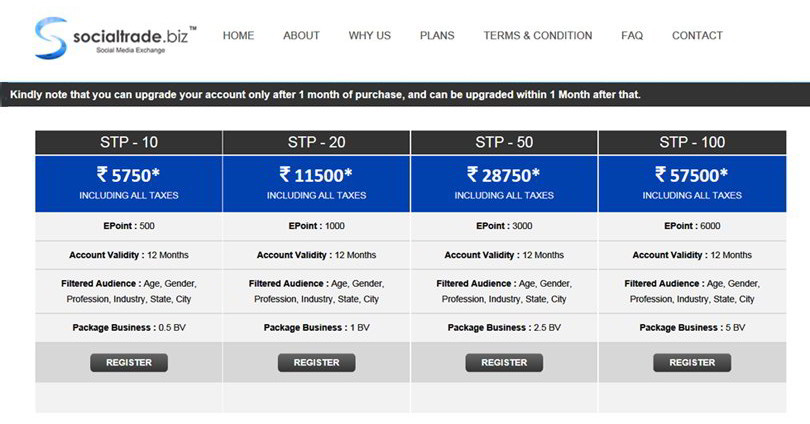The image size is (810, 424).
Task: Open the HOME menu item
Action: click(x=238, y=36)
